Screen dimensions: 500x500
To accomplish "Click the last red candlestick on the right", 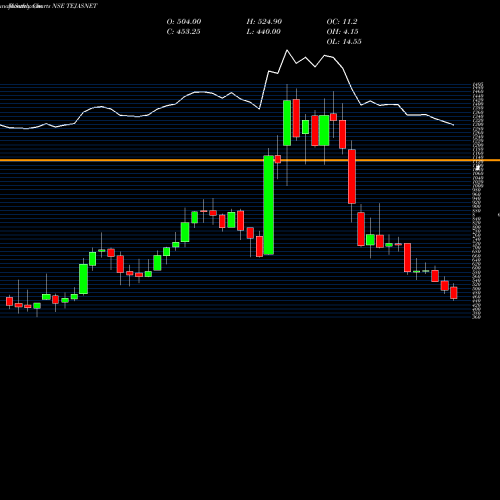I will (x=454, y=293).
